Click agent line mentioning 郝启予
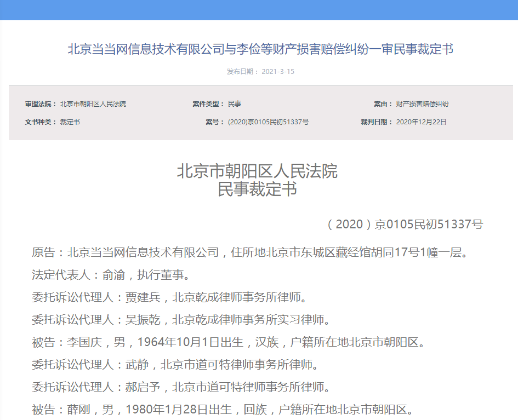Viewport: 518px width, 420px height. click(181, 387)
